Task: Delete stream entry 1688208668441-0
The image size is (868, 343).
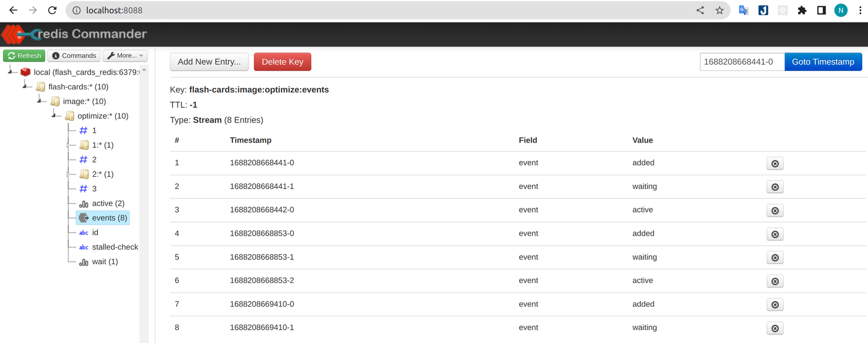Action: 775,164
